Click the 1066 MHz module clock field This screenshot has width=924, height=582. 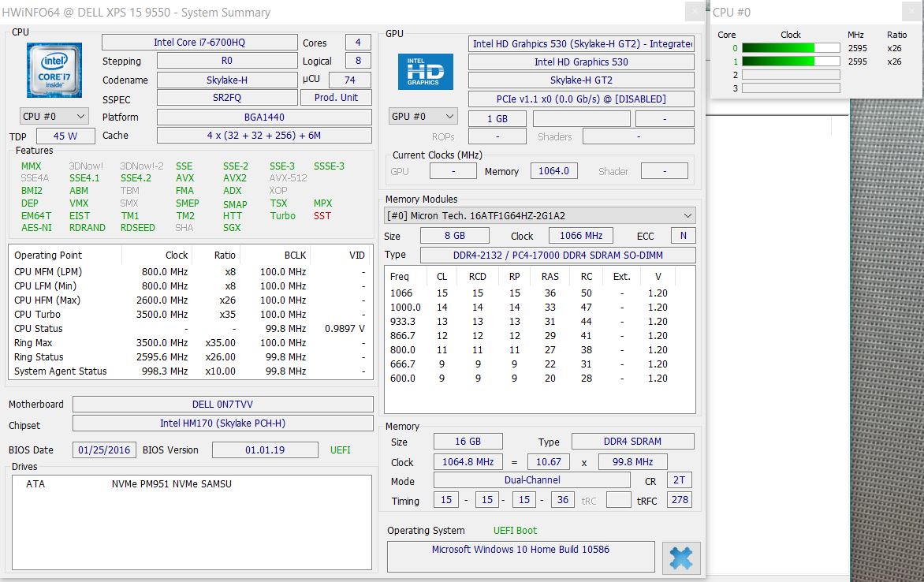581,235
